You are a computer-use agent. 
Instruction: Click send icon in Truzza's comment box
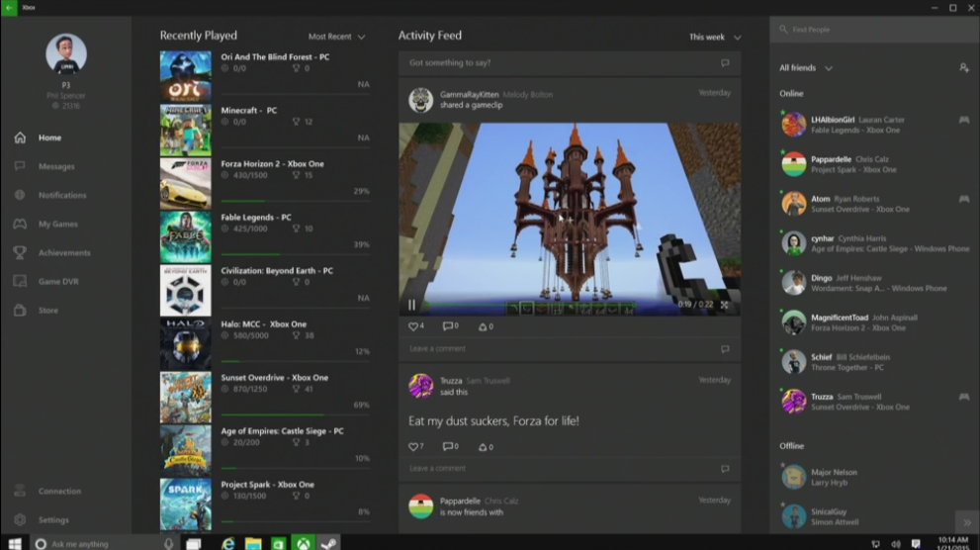tap(725, 469)
